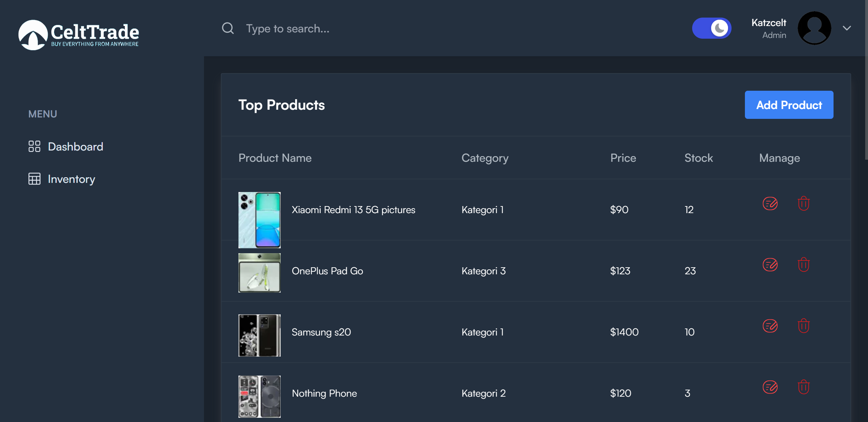Click the Samsung s20 product thumbnail

[260, 335]
